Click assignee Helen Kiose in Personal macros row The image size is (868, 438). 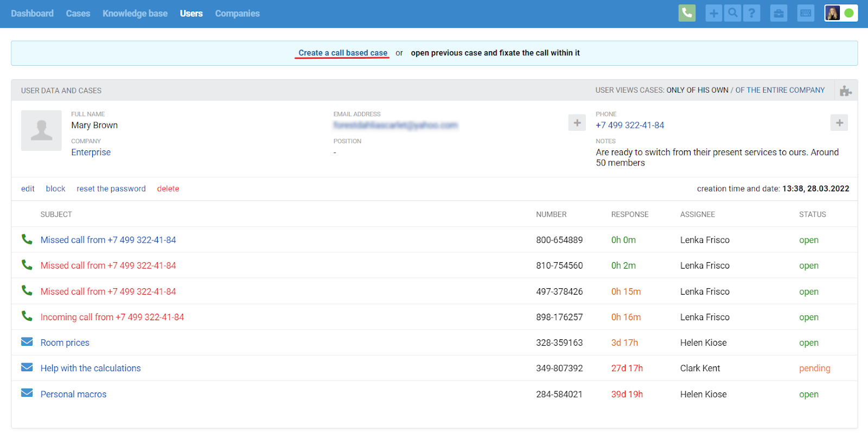coord(704,394)
